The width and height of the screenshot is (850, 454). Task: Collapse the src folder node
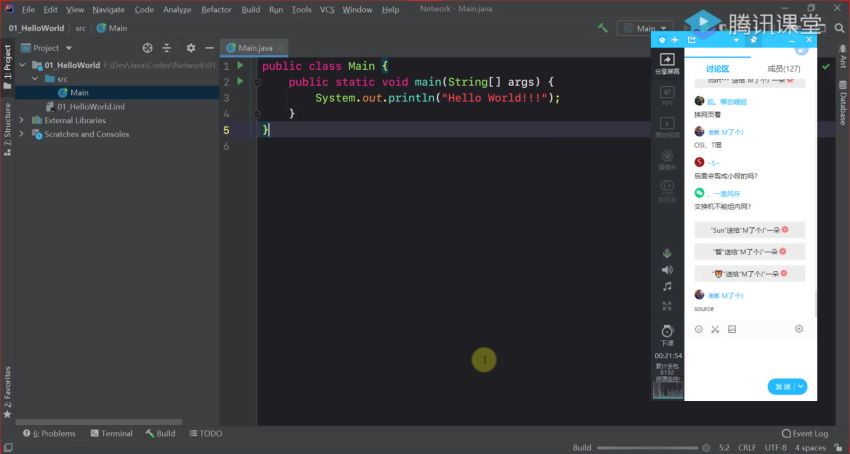click(x=35, y=79)
